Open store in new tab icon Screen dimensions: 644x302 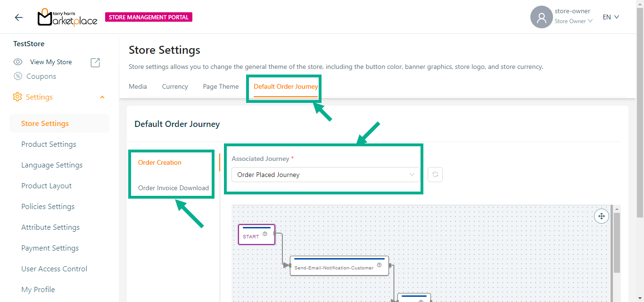[x=95, y=62]
